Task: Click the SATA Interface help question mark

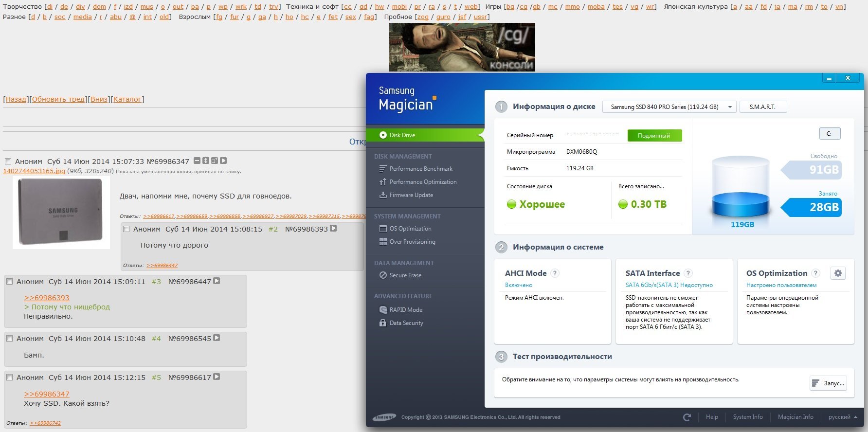Action: tap(688, 273)
